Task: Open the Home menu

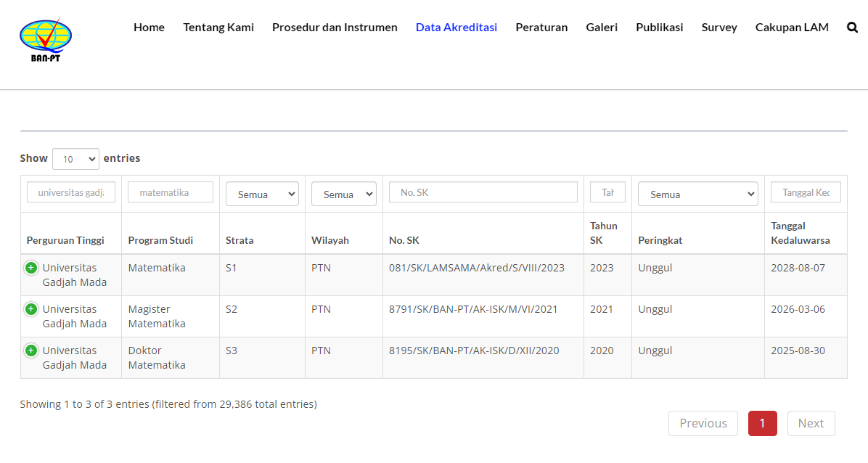Action: 149,27
